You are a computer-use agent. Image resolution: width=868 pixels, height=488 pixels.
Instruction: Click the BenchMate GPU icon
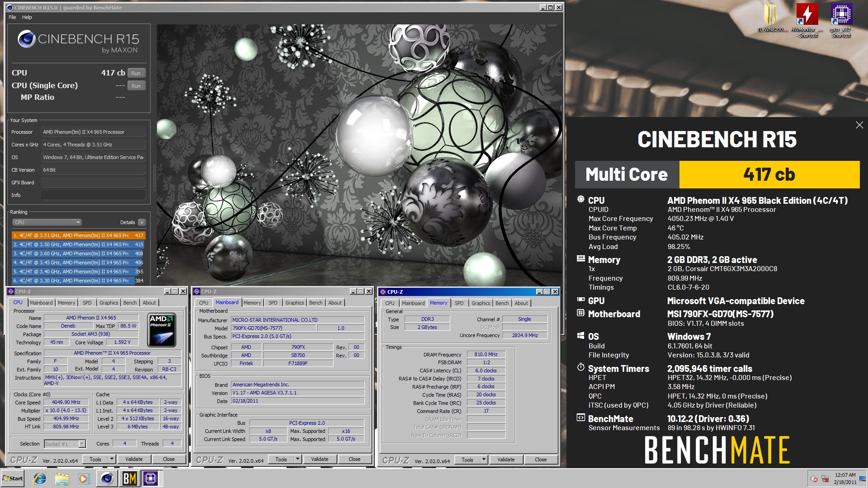[581, 300]
